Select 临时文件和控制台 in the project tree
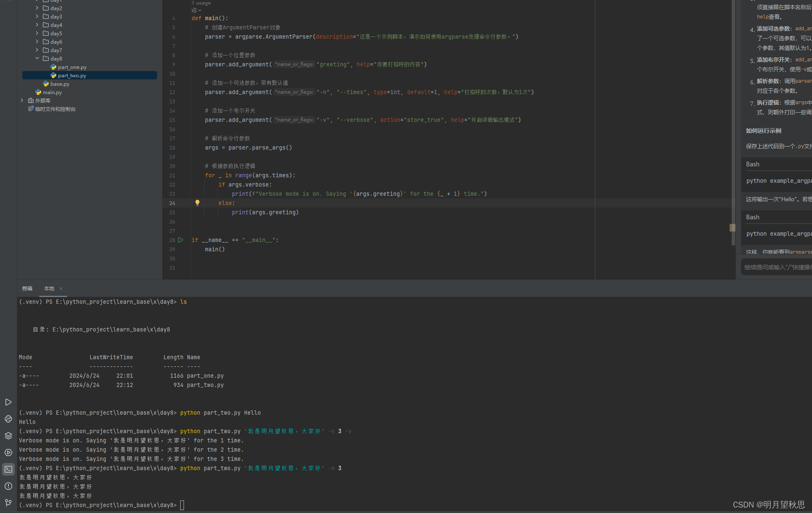Viewport: 812px width, 513px height. pyautogui.click(x=55, y=109)
